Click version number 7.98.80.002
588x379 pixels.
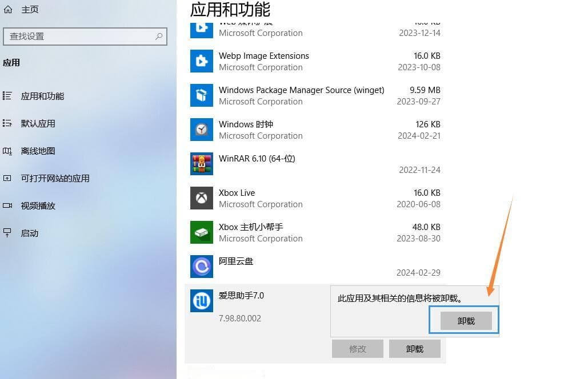239,318
